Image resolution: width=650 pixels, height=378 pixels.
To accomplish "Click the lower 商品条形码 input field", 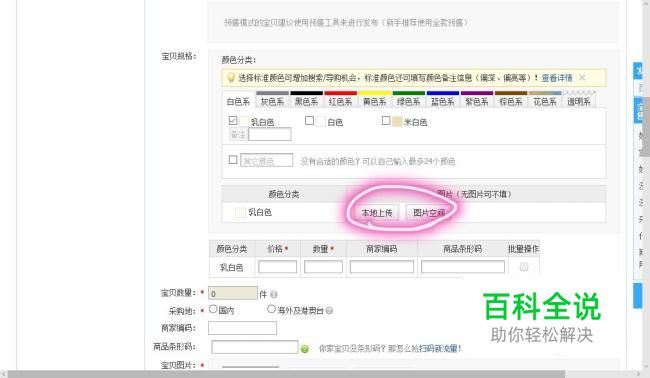I will 255,347.
